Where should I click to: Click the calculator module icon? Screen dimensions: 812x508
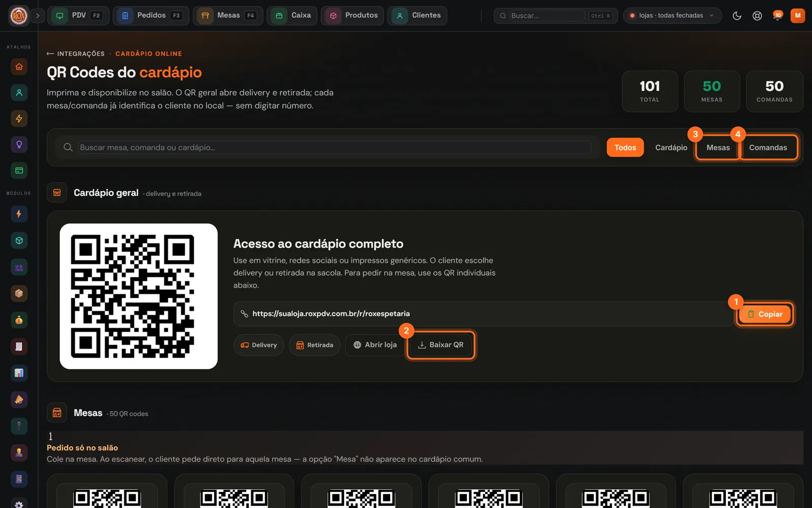click(19, 479)
